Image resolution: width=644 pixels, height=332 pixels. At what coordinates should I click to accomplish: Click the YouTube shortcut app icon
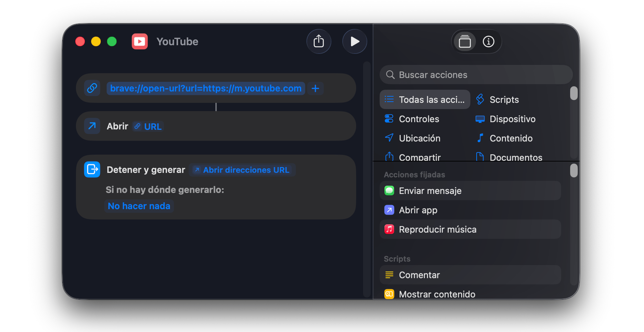pyautogui.click(x=139, y=41)
